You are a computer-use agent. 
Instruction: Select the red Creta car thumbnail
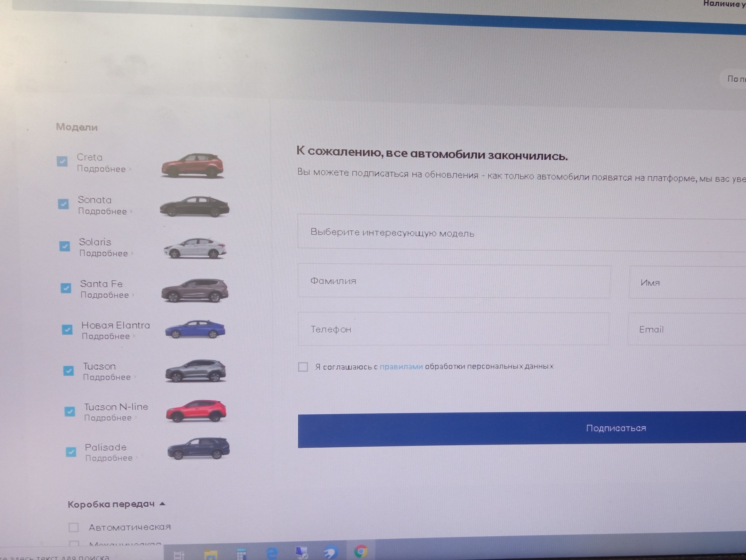point(193,166)
